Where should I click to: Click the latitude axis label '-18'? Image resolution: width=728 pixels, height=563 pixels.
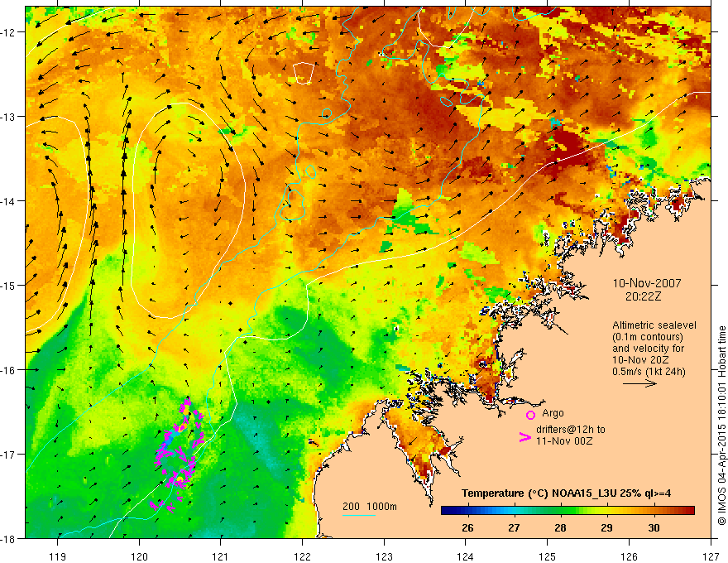pos(9,538)
